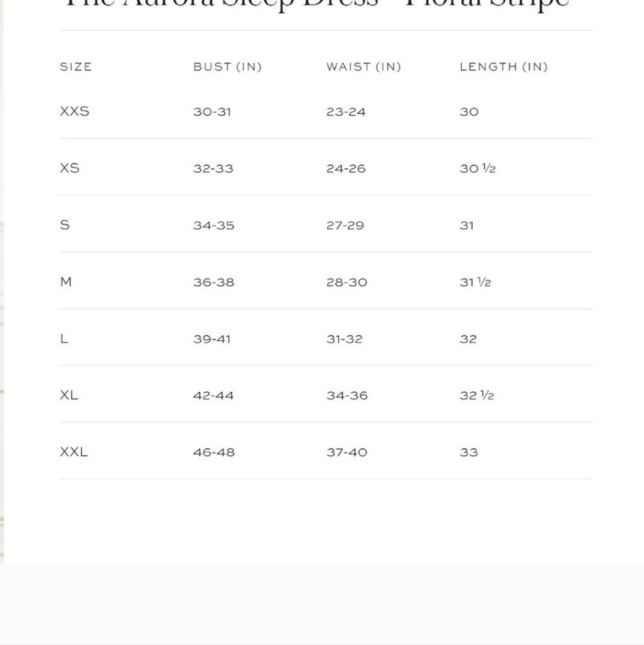This screenshot has height=645, width=644.
Task: Click the Aurora Sleep Dress title heading
Action: (x=317, y=4)
